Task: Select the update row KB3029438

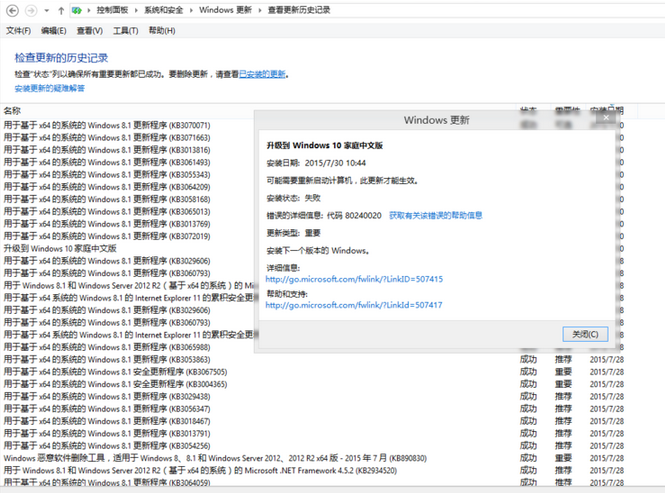Action: click(x=313, y=396)
